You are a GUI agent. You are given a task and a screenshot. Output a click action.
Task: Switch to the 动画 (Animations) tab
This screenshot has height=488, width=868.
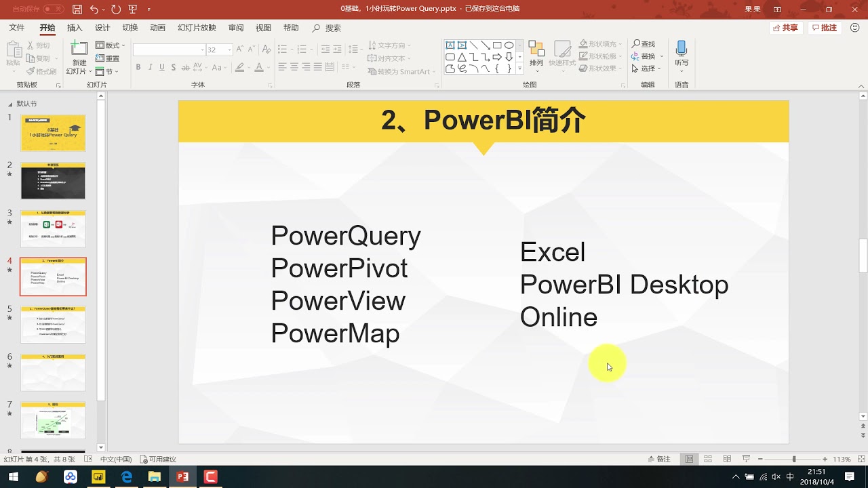158,28
